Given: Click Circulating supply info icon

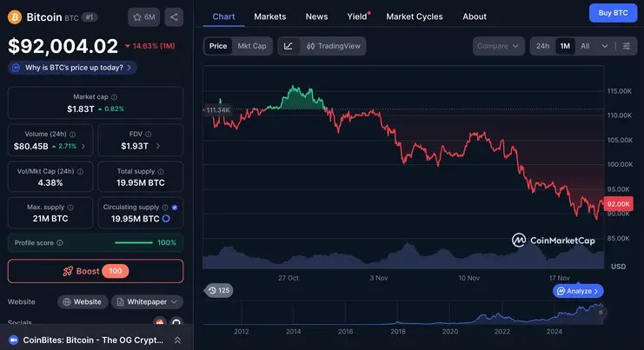Looking at the screenshot, I should click(x=165, y=208).
